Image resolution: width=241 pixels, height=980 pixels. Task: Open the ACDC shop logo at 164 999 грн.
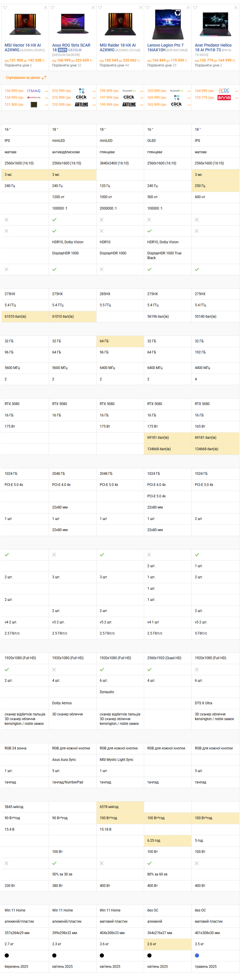224,91
